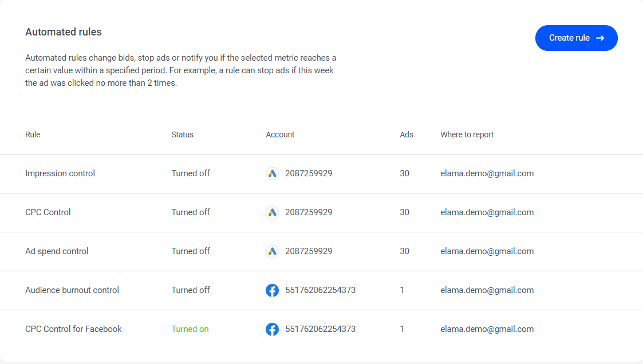Click the Create rule button

576,38
